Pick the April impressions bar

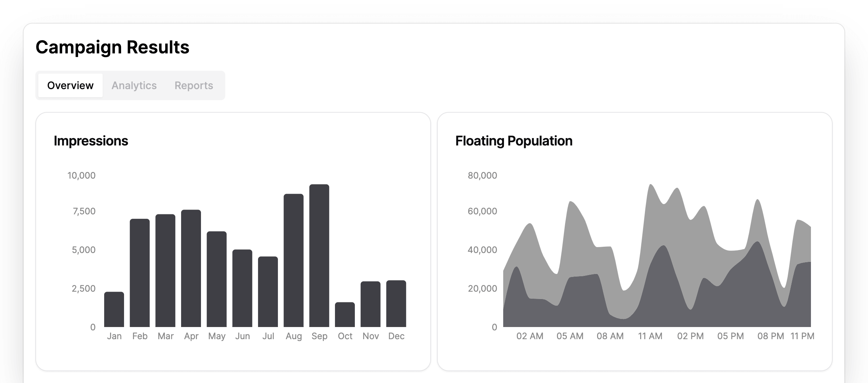[x=191, y=268]
